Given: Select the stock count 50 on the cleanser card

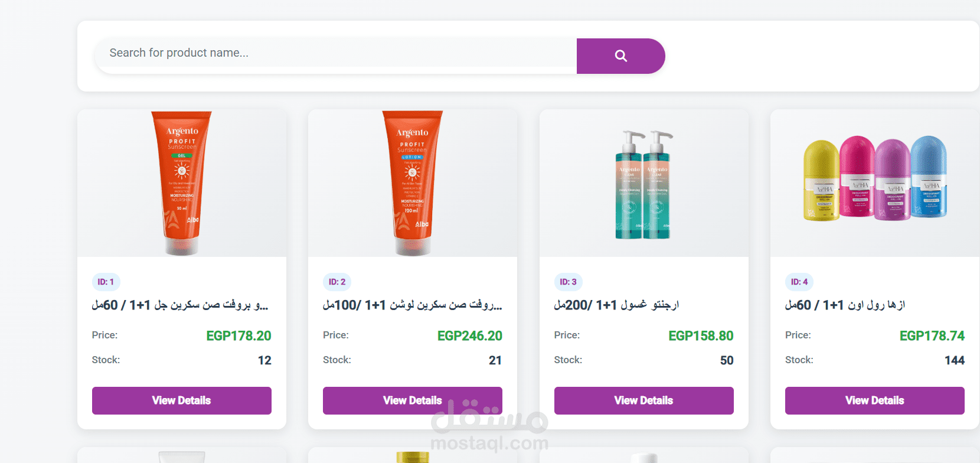Looking at the screenshot, I should [x=727, y=360].
